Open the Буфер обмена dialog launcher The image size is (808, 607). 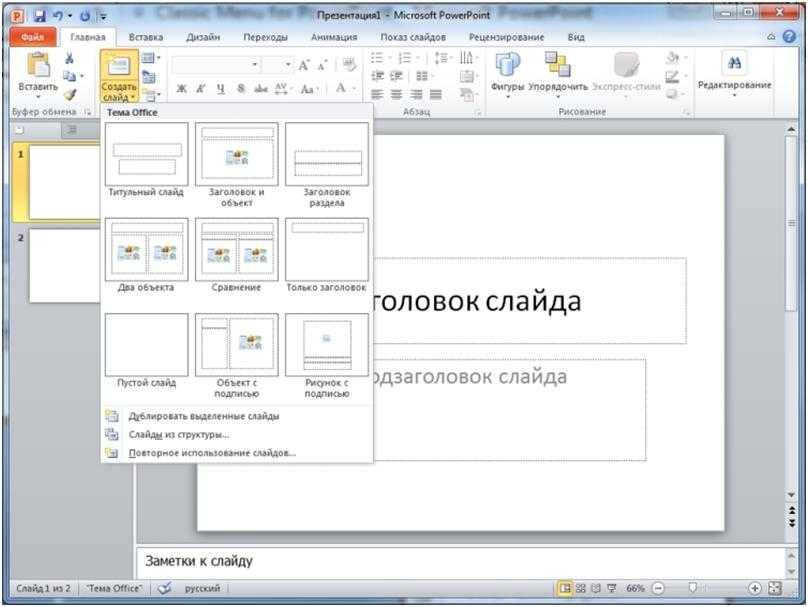coord(88,112)
